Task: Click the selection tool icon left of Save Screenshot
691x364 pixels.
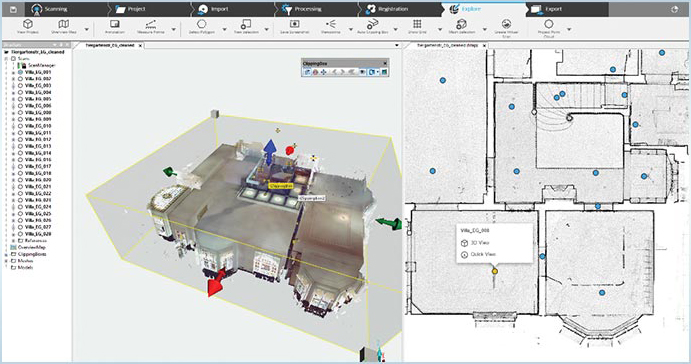Action: coord(246,24)
